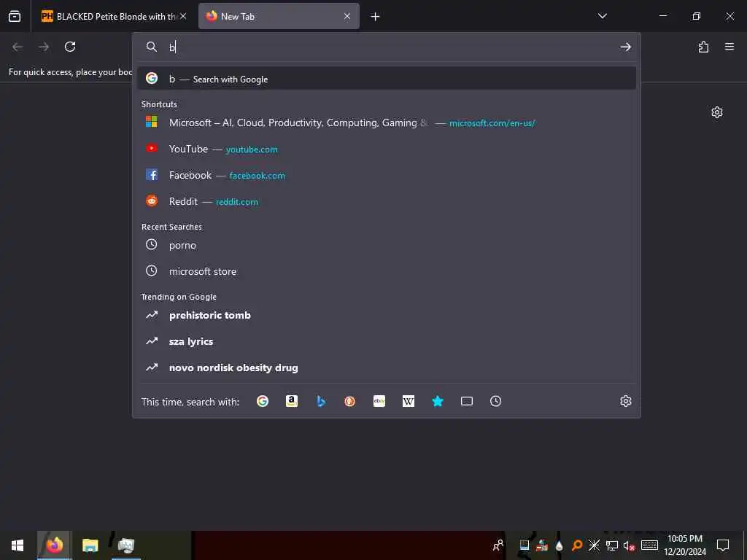Search this time with DuckDuckGo icon
Screen dimensions: 747x560
click(350, 402)
